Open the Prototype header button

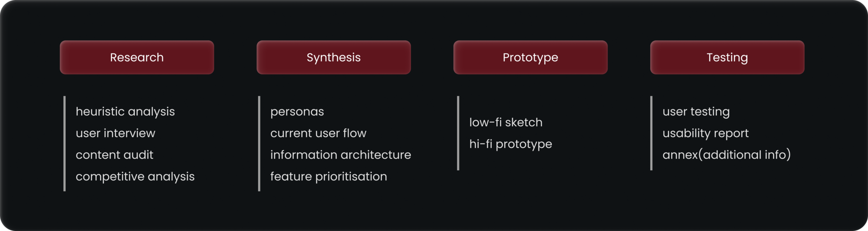pos(530,57)
